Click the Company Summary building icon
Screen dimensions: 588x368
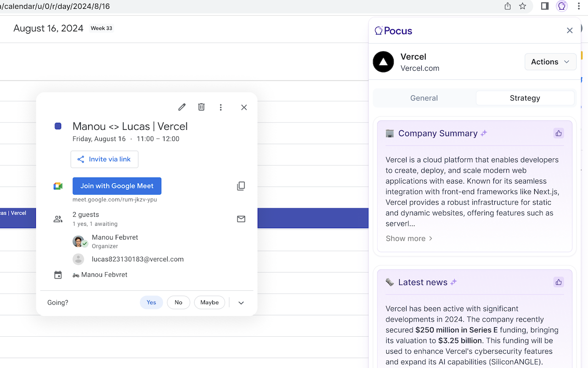(x=390, y=133)
